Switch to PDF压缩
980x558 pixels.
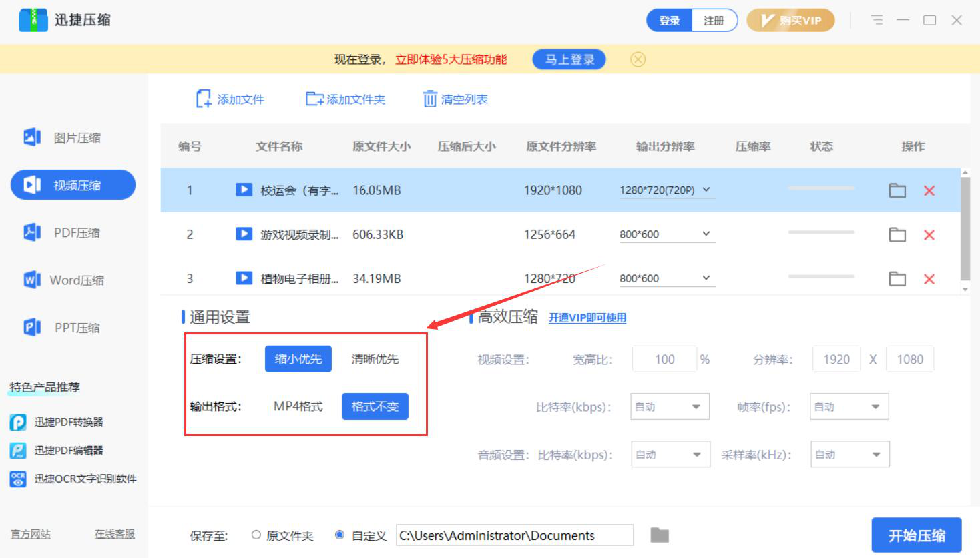[x=73, y=232]
